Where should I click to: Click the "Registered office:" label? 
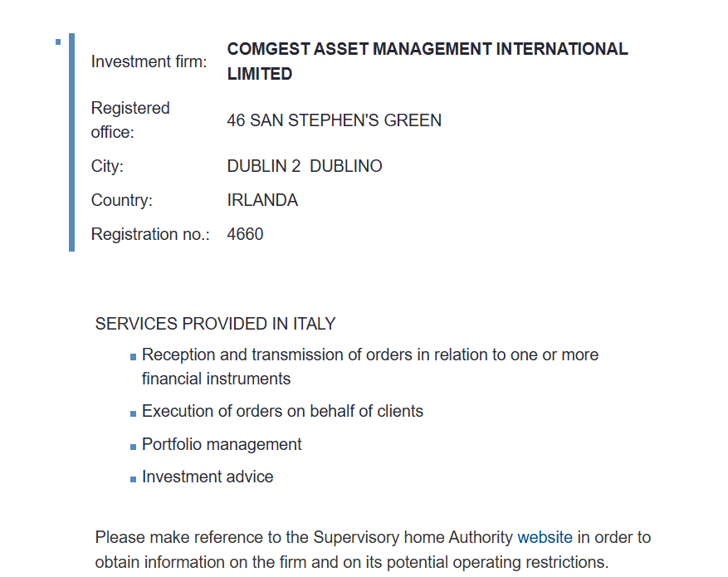[130, 120]
